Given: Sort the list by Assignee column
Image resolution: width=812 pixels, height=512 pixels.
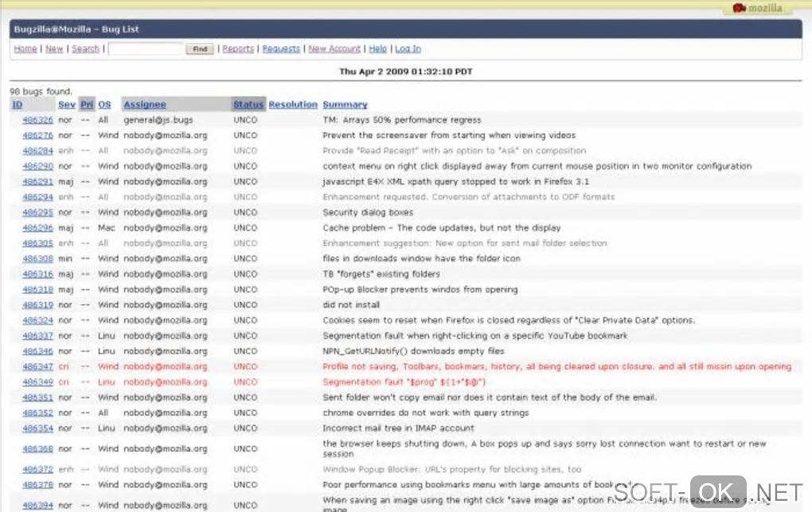Looking at the screenshot, I should point(145,104).
